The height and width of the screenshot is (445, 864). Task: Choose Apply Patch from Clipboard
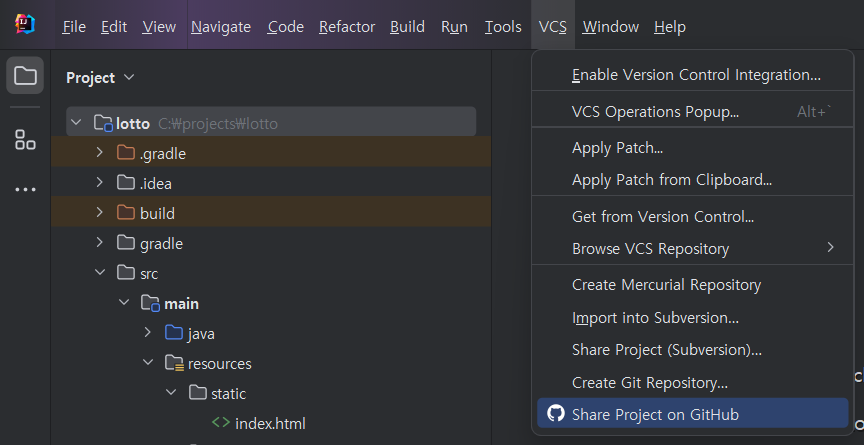[x=693, y=180]
